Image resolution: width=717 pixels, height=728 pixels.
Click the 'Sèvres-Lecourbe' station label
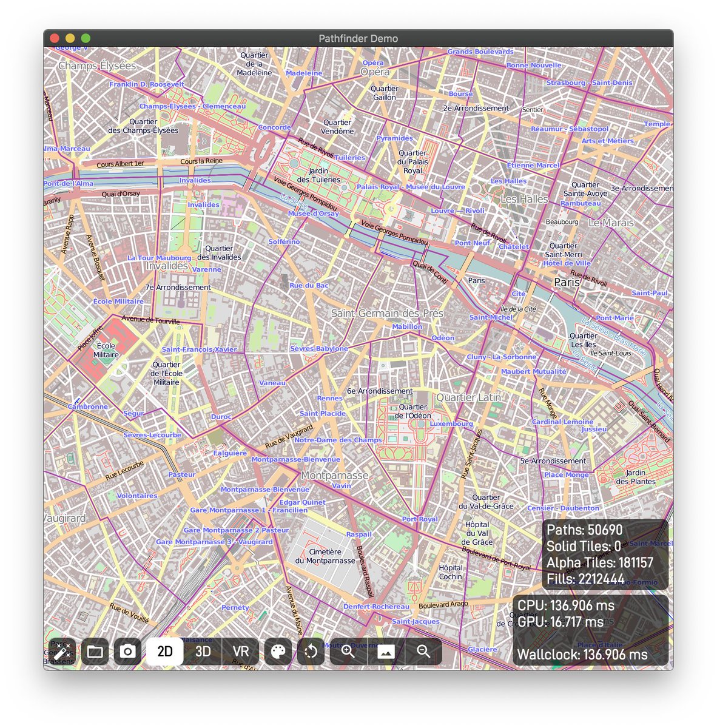click(x=152, y=435)
